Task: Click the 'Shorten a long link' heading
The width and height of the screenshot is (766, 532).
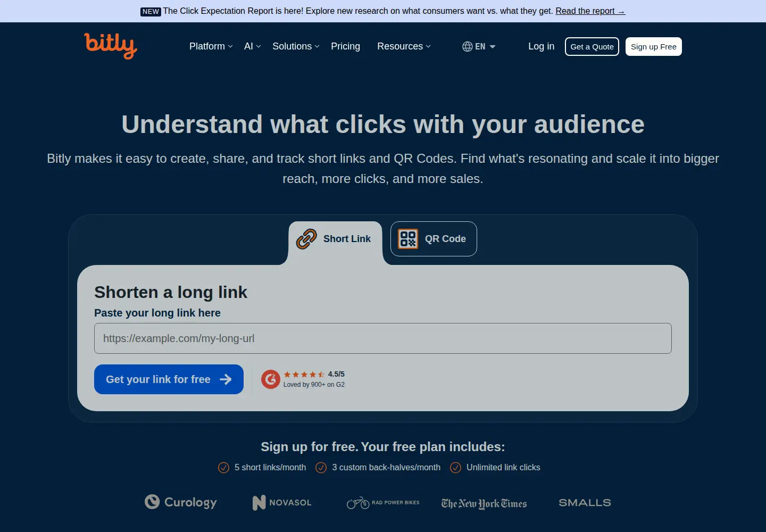Action: [171, 292]
